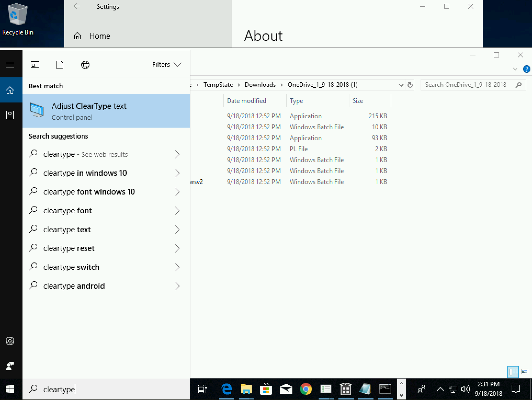Select the Documents filter icon in search pane

(x=60, y=65)
